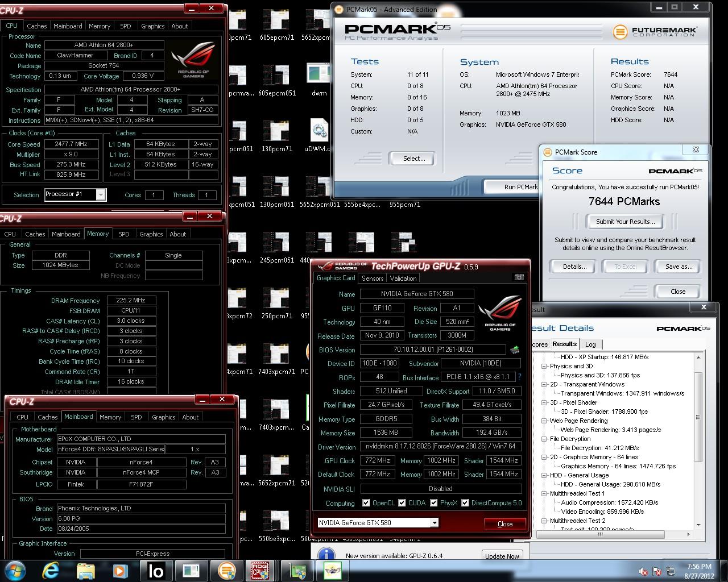Open the 245pcm051 desktop icon
Viewport: 728px width, 582px height.
(x=276, y=248)
